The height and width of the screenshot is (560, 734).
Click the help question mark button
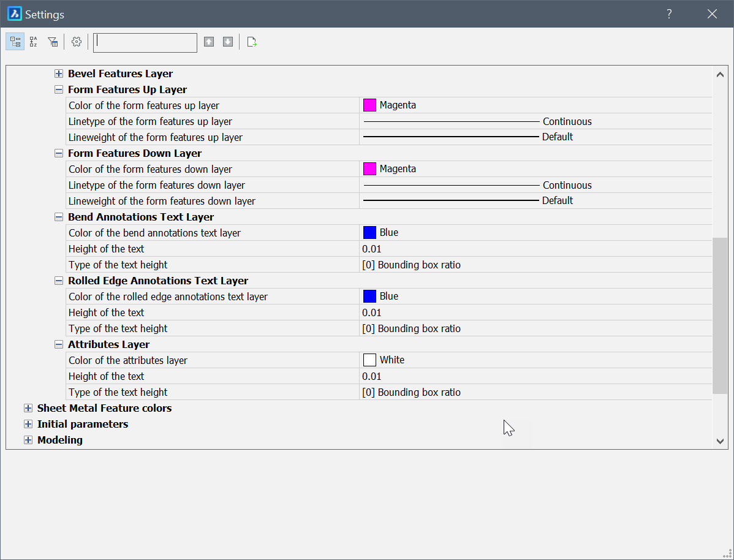(669, 14)
